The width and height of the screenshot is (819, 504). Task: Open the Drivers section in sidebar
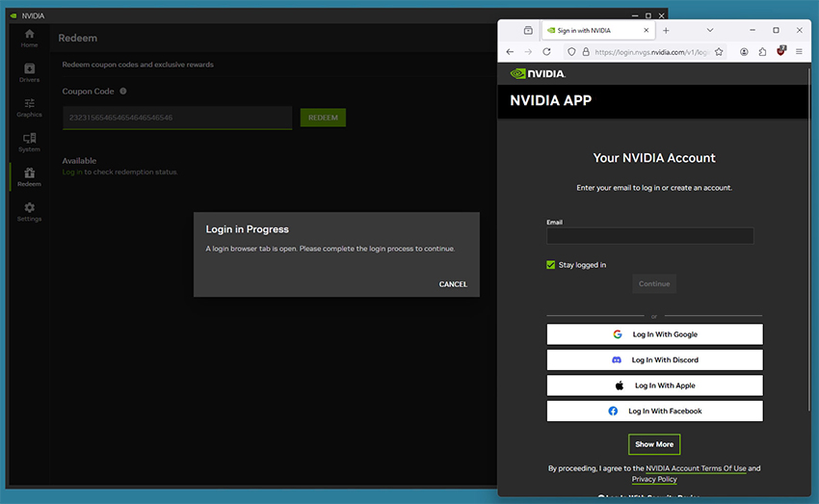tap(29, 72)
